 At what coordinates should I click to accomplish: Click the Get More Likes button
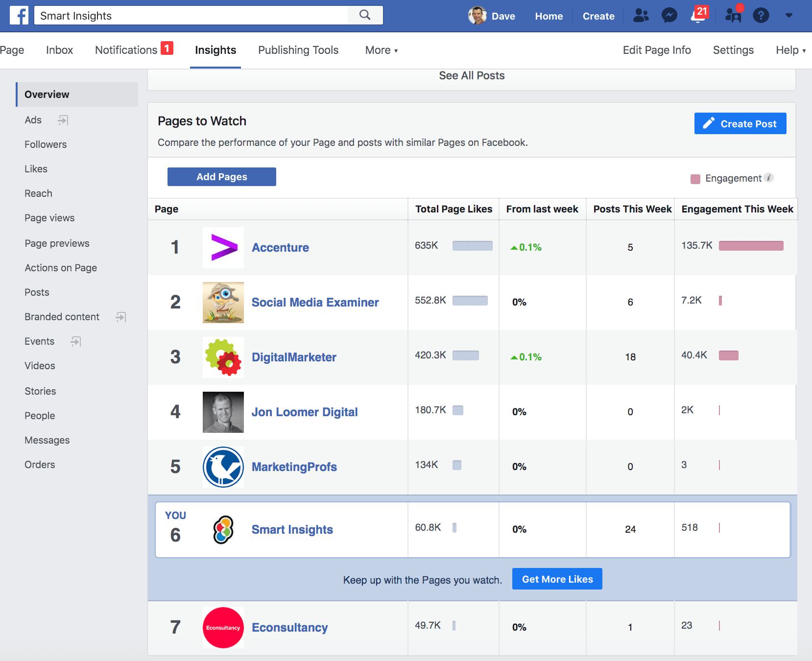[557, 579]
